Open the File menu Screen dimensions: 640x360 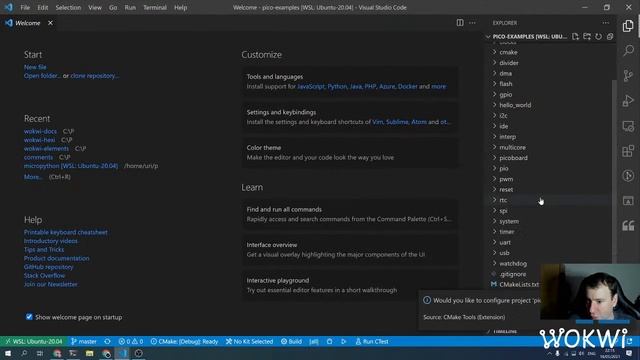[x=25, y=7]
